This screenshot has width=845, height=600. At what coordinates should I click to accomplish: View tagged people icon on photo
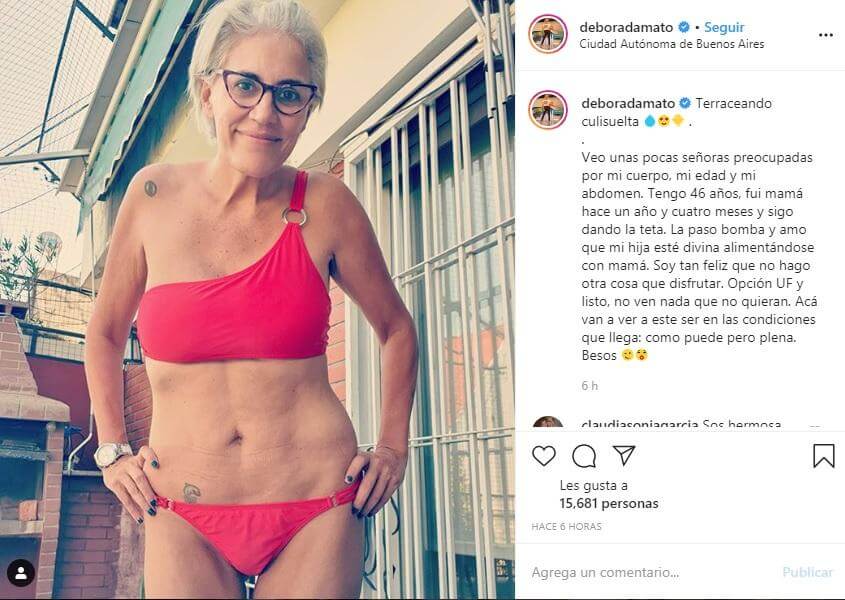click(21, 574)
